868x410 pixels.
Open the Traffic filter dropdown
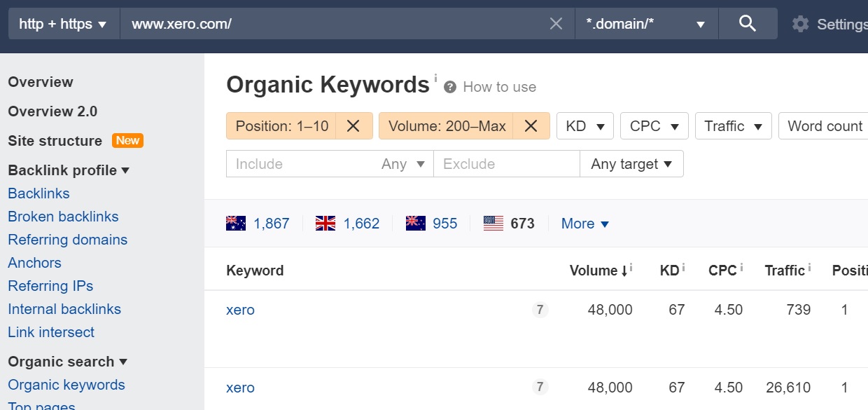tap(734, 126)
